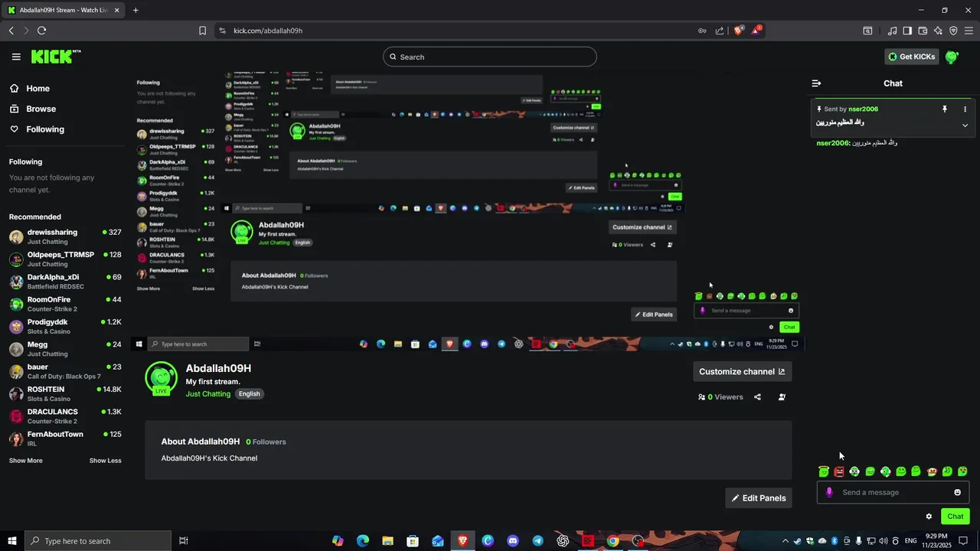Click the English language tag
Viewport: 980px width, 551px height.
(x=249, y=394)
